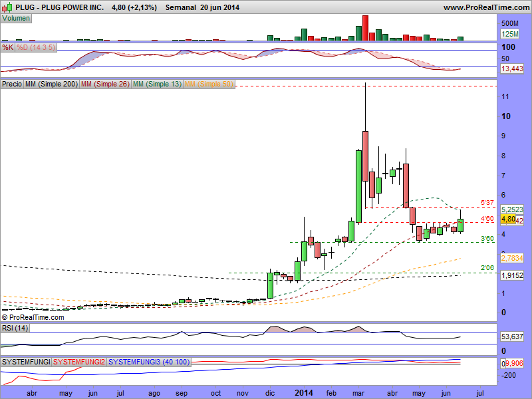Select the Semanal timeframe text
Image resolution: width=532 pixels, height=399 pixels.
(180, 7)
